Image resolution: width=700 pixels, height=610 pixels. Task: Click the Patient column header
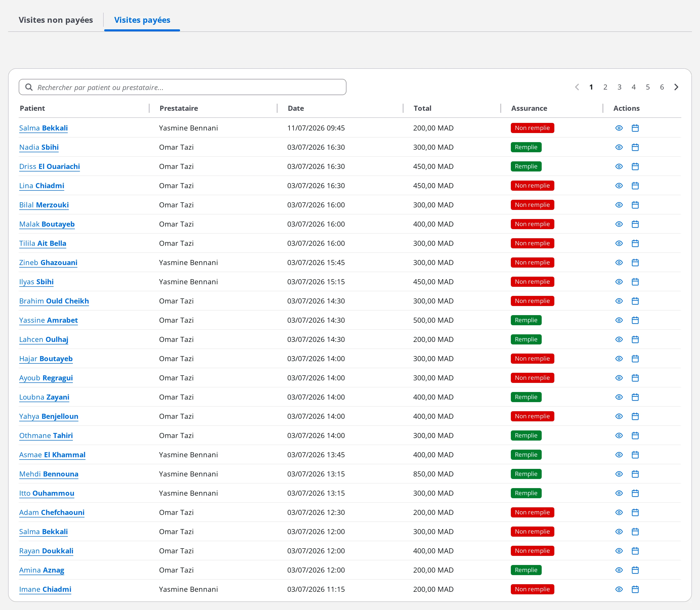point(32,108)
